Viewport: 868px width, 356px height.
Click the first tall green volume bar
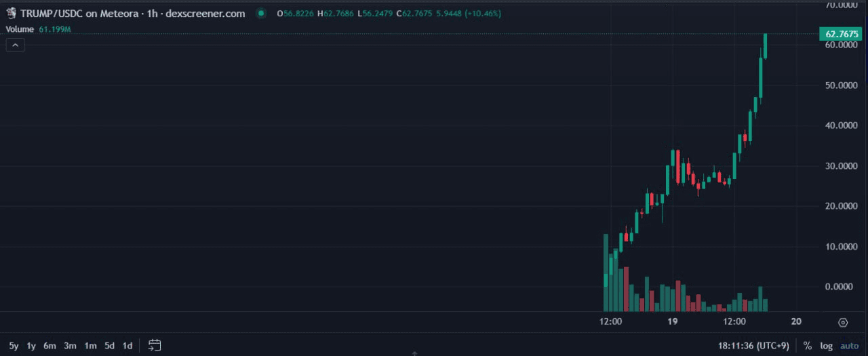(x=606, y=273)
